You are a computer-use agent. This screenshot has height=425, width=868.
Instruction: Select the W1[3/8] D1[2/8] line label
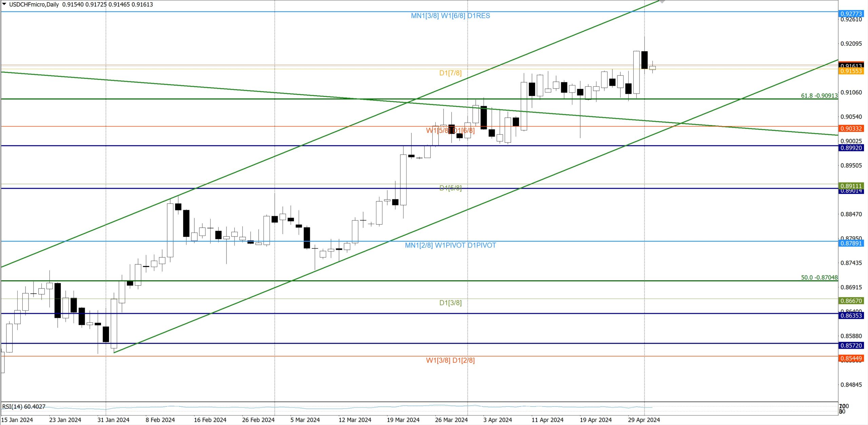[450, 360]
